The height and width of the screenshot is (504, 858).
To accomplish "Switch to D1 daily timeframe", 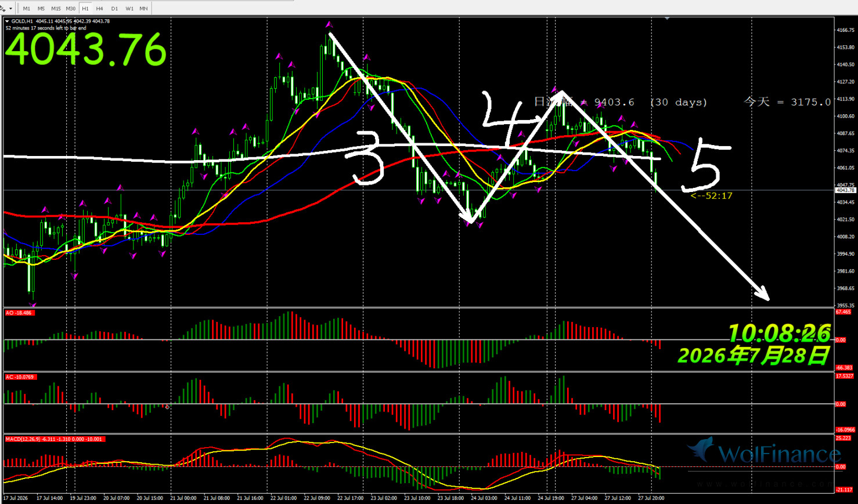I will pyautogui.click(x=114, y=9).
